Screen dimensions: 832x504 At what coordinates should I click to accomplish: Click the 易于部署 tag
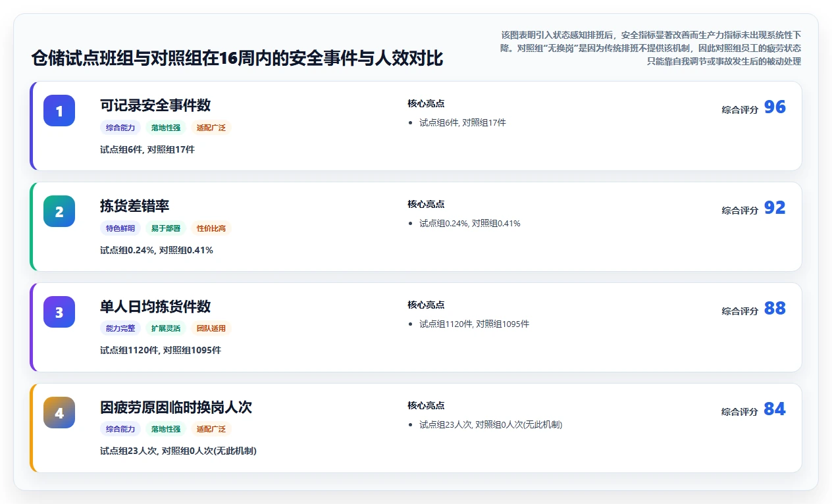click(166, 228)
